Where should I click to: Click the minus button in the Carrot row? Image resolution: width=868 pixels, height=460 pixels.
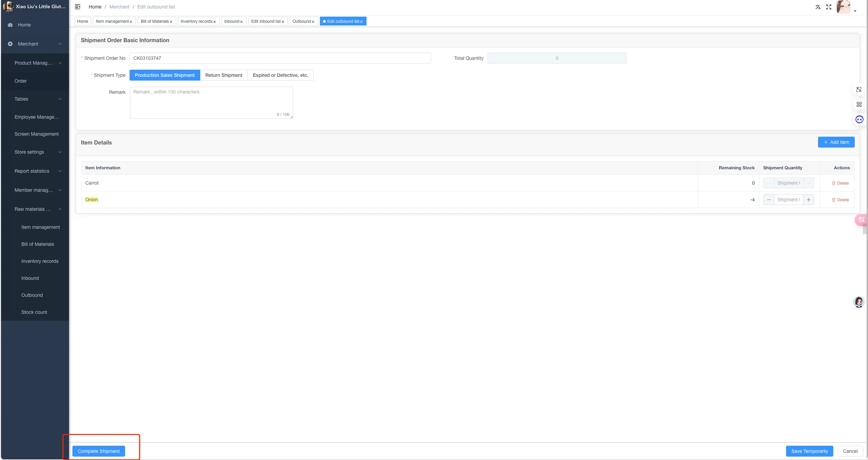pos(769,183)
